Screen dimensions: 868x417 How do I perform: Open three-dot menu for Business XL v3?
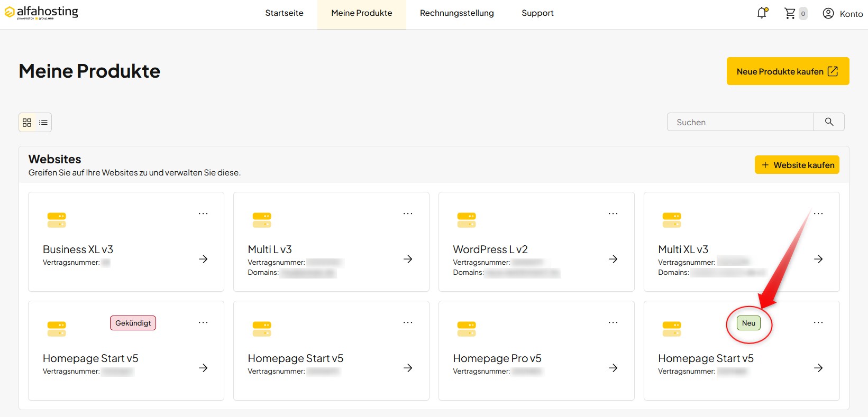(x=203, y=214)
